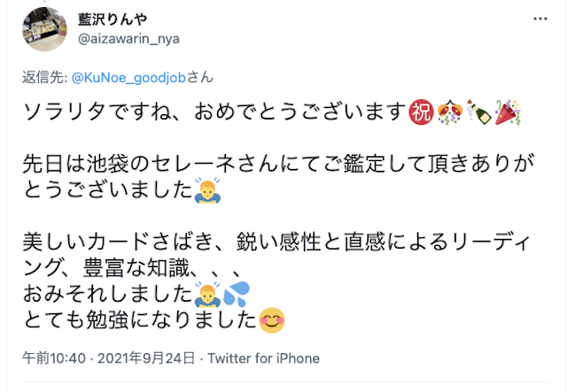Click the red 祝 celebration emoji
The image size is (567, 392).
(421, 112)
